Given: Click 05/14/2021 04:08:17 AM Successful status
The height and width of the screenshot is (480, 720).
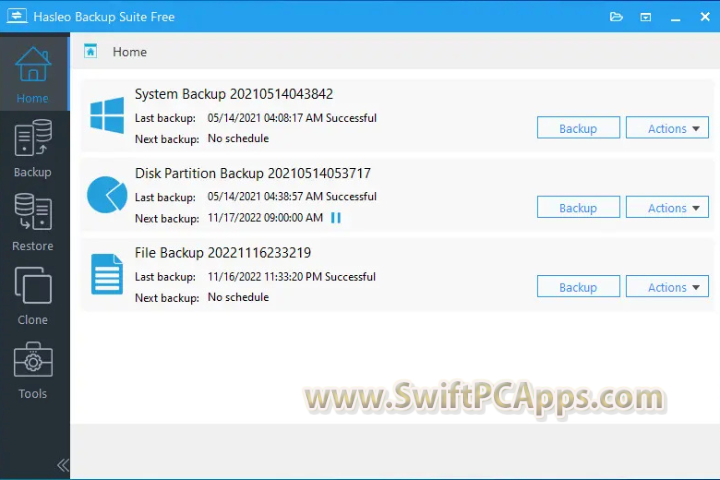Looking at the screenshot, I should (x=292, y=118).
